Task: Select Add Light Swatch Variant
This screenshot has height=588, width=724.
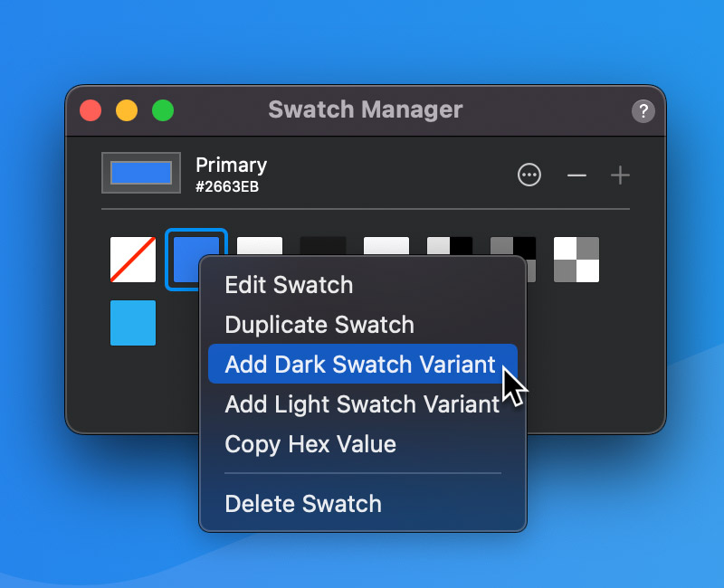Action: [x=362, y=404]
